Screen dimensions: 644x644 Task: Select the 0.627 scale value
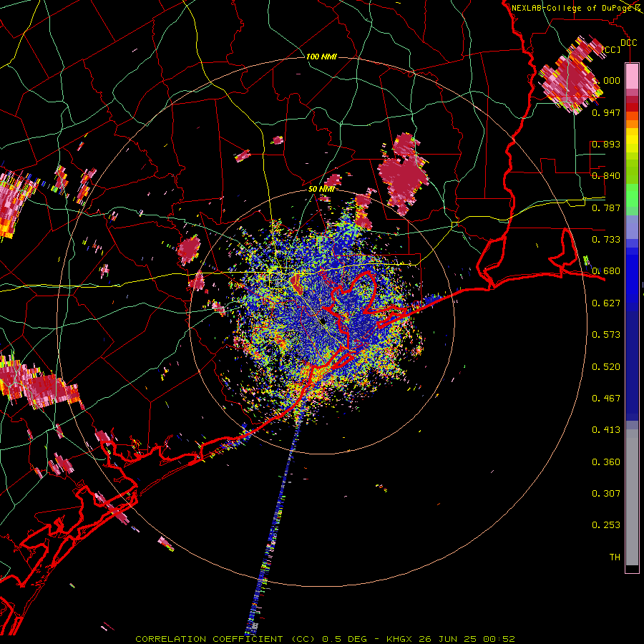coord(606,303)
